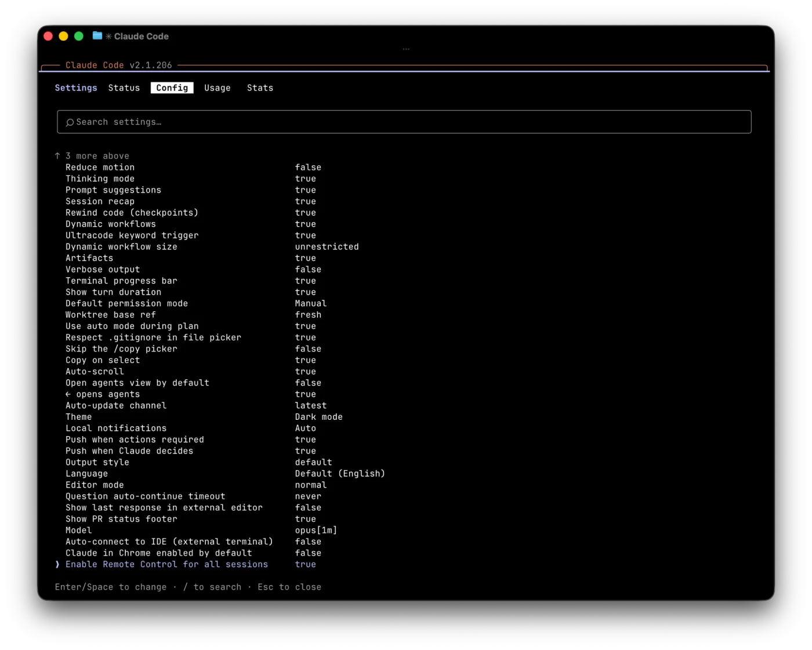This screenshot has width=812, height=650.
Task: Click the search magnifier icon
Action: point(70,122)
